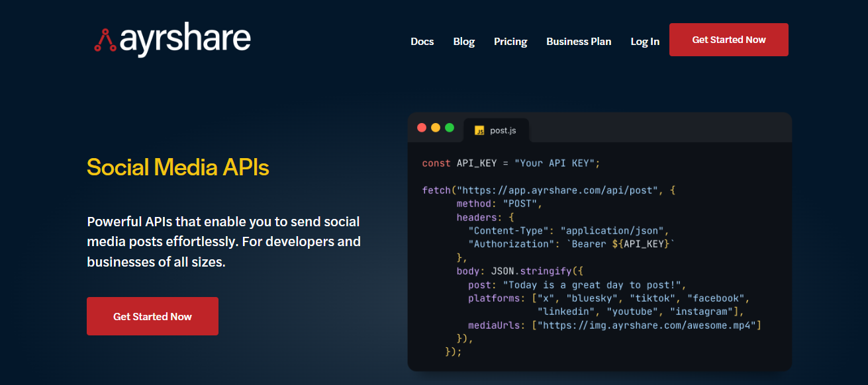
Task: Click the ayrshare wordmark text in header
Action: click(x=185, y=40)
